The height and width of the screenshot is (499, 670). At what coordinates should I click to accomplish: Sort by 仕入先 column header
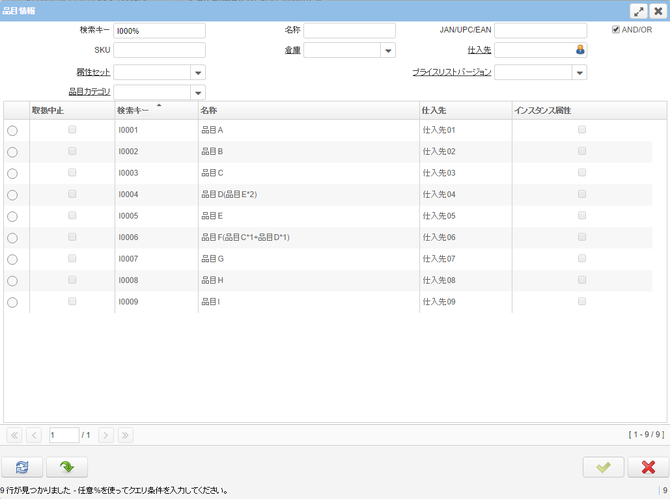click(466, 111)
